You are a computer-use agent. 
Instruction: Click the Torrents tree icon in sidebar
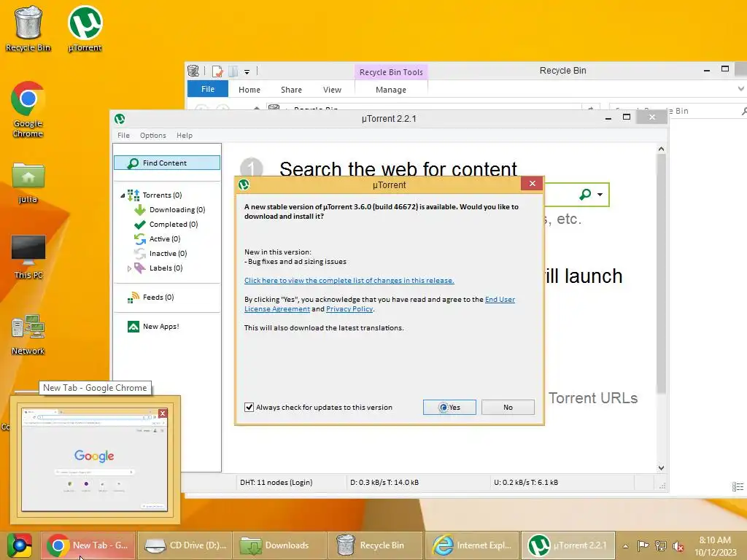coord(133,195)
